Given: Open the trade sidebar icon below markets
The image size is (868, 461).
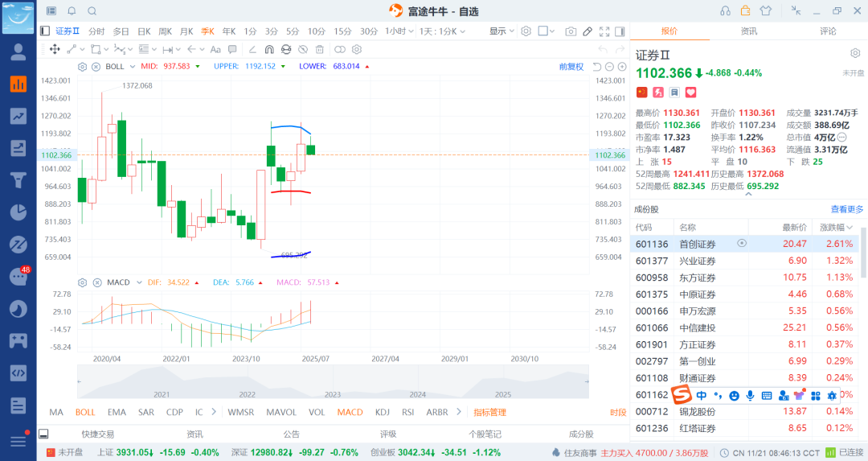Looking at the screenshot, I should click(18, 148).
